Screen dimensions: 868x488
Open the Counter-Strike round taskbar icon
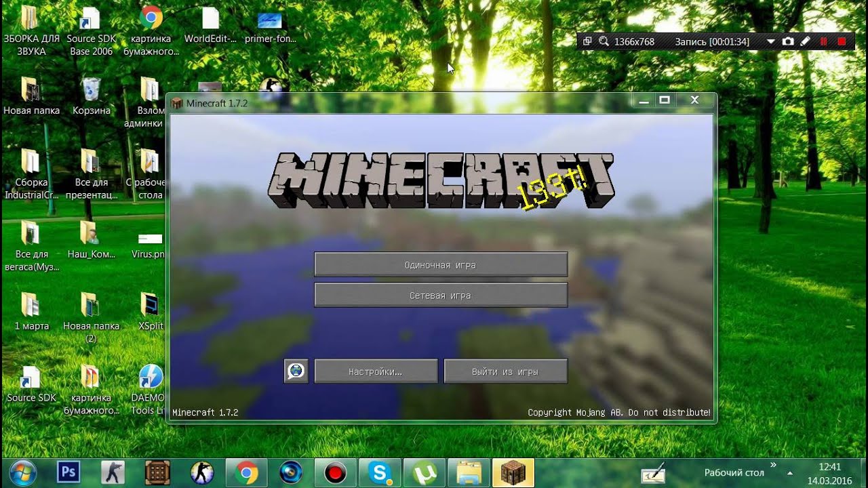(x=201, y=472)
